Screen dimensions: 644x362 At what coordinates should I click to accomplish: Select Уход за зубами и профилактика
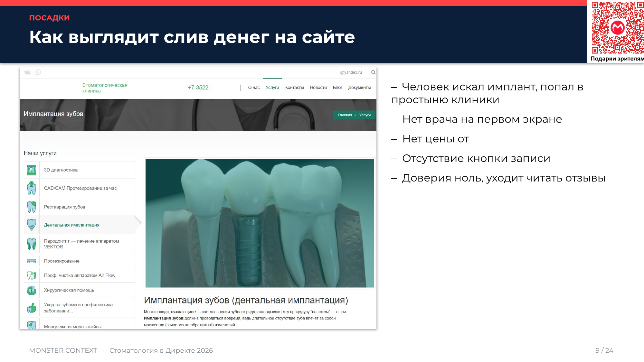coord(79,308)
